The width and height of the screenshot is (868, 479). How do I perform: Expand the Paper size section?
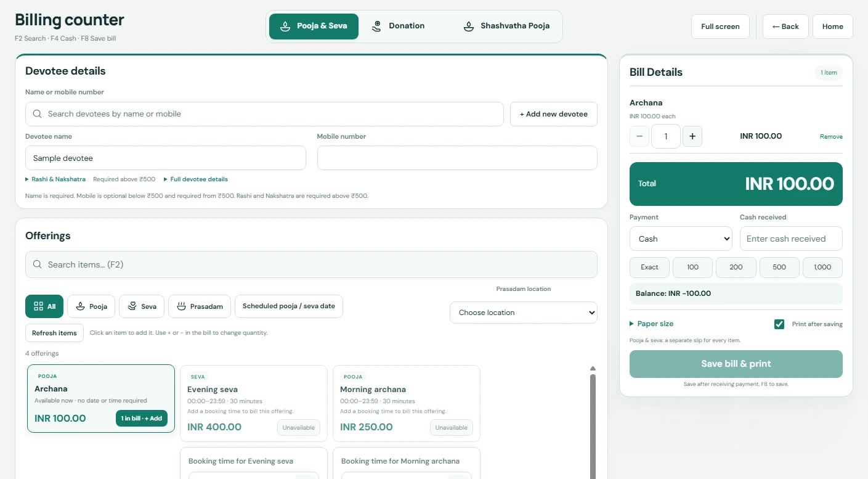pyautogui.click(x=652, y=324)
